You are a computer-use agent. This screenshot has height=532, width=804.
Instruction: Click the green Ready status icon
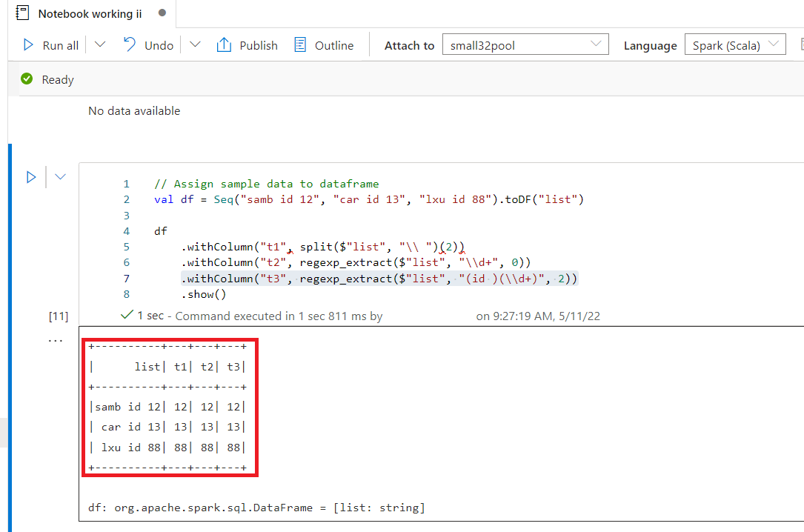click(x=27, y=79)
